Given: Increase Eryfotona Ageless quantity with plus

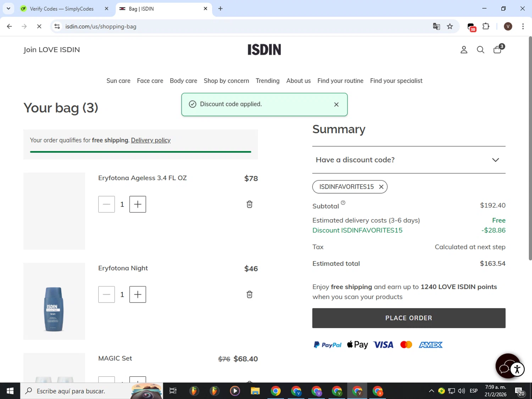Looking at the screenshot, I should [138, 204].
